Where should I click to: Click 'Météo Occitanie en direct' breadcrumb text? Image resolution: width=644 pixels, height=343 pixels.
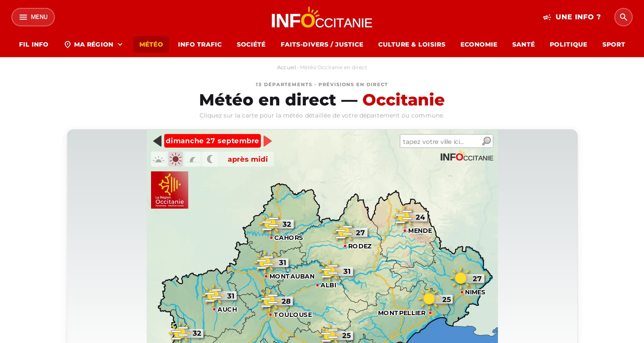[333, 67]
